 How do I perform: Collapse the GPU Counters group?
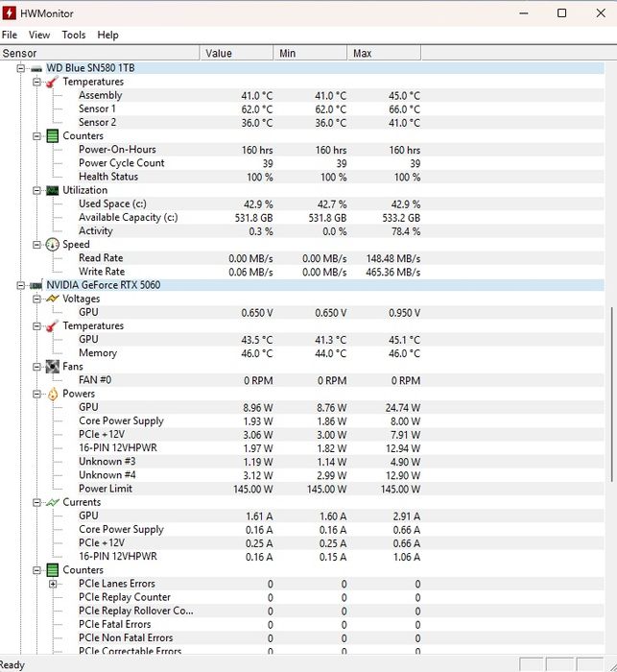36,570
